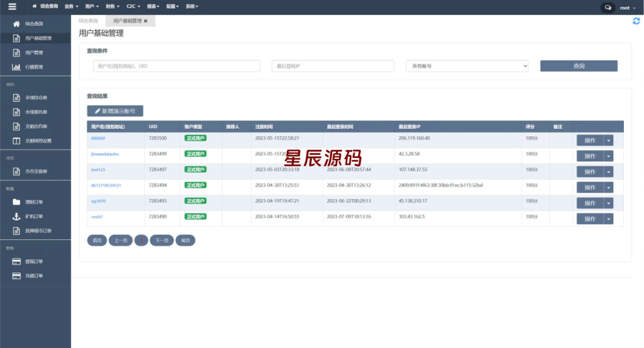Open the 理财订单 folder icon

(x=16, y=202)
